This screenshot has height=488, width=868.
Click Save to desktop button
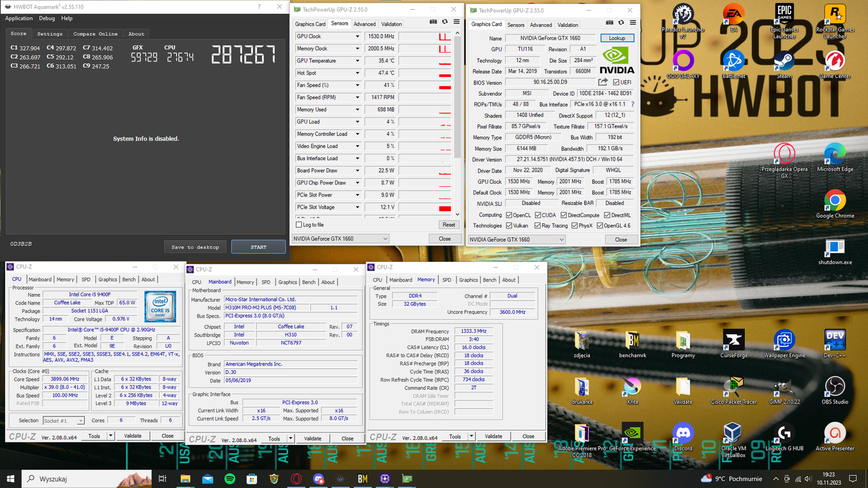pos(195,247)
